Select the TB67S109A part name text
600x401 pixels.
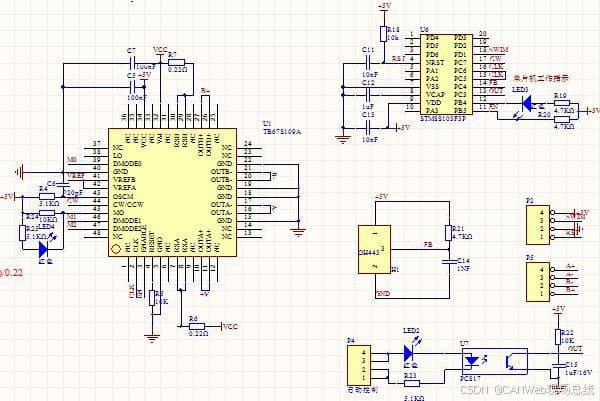tap(282, 132)
